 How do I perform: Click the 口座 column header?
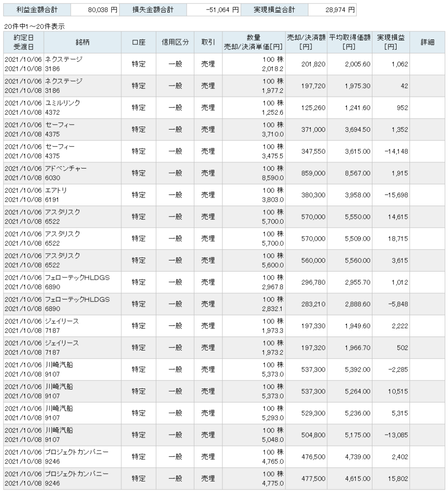139,42
